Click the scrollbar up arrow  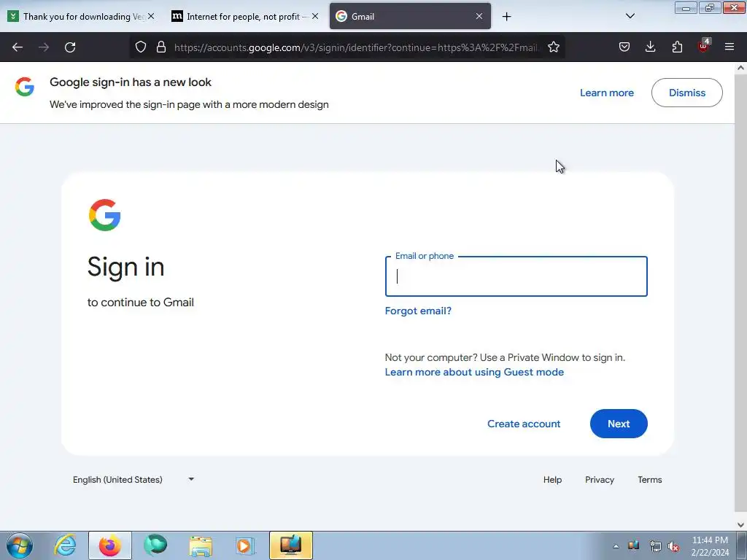(740, 68)
